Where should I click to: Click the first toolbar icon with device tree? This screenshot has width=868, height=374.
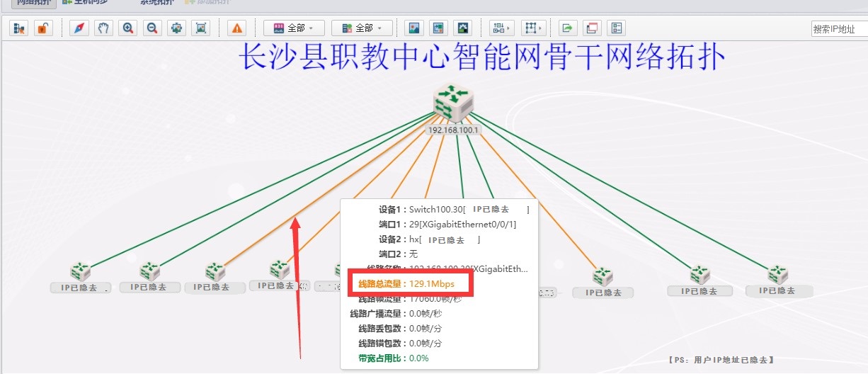(19, 28)
